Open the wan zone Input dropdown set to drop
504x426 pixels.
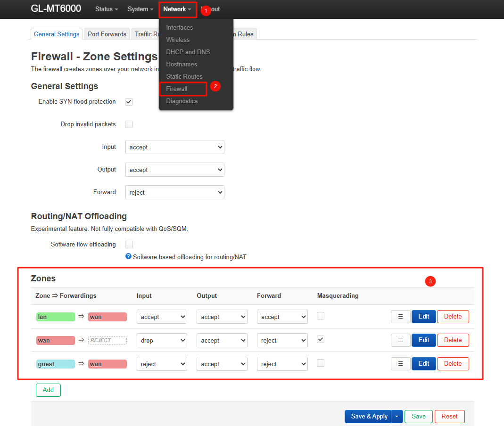coord(162,340)
